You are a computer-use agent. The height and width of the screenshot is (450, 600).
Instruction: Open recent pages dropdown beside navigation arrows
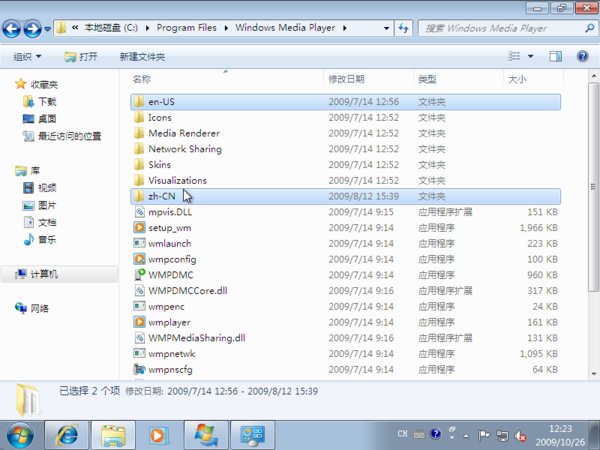click(47, 29)
